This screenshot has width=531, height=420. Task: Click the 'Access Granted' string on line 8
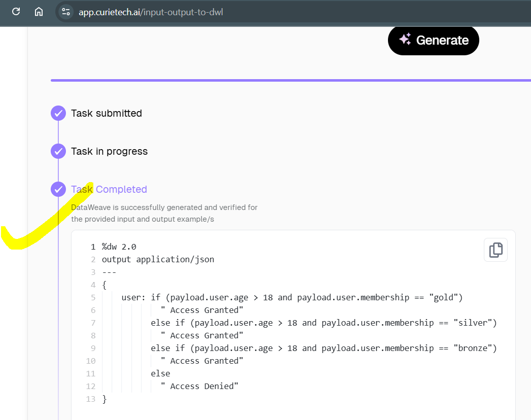click(x=202, y=336)
